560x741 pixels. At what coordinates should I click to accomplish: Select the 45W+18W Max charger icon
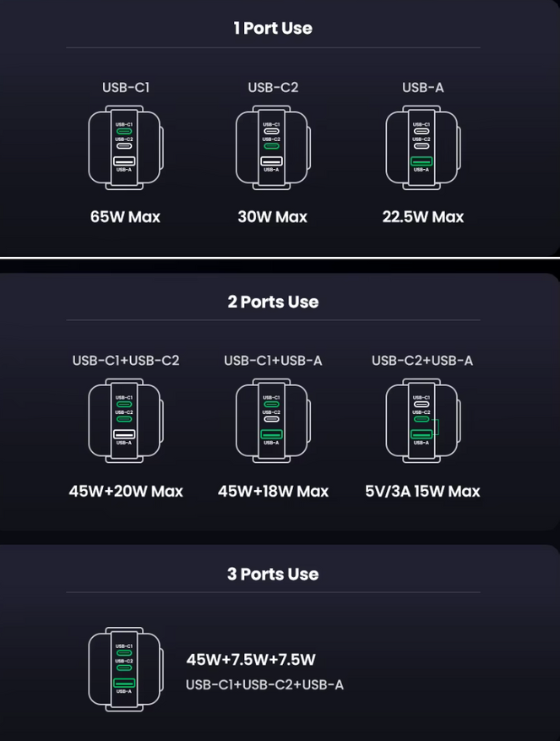coord(272,421)
